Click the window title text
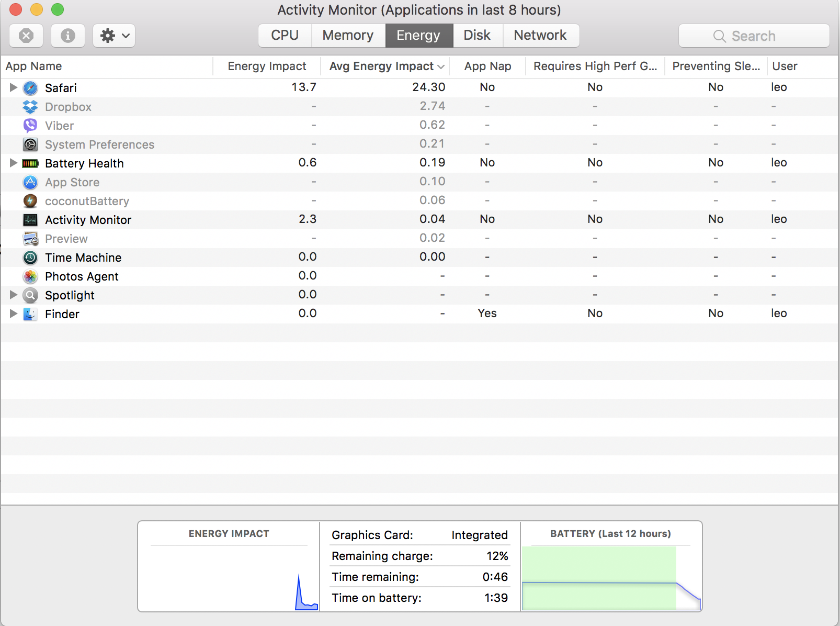This screenshot has width=840, height=626. coord(419,10)
